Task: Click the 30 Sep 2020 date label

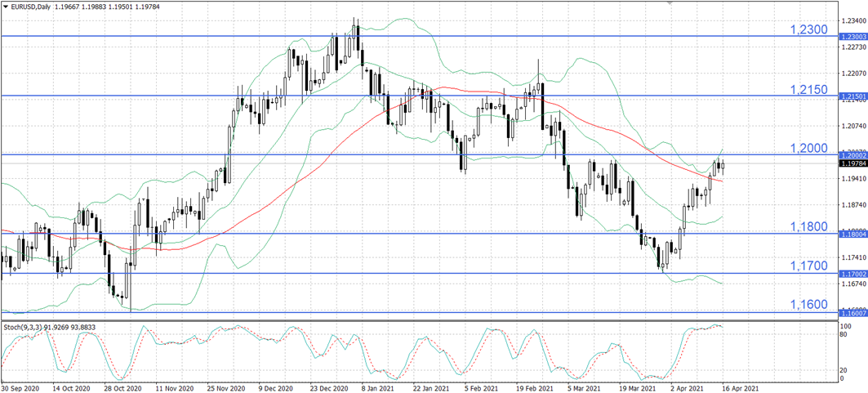Action: [19, 389]
